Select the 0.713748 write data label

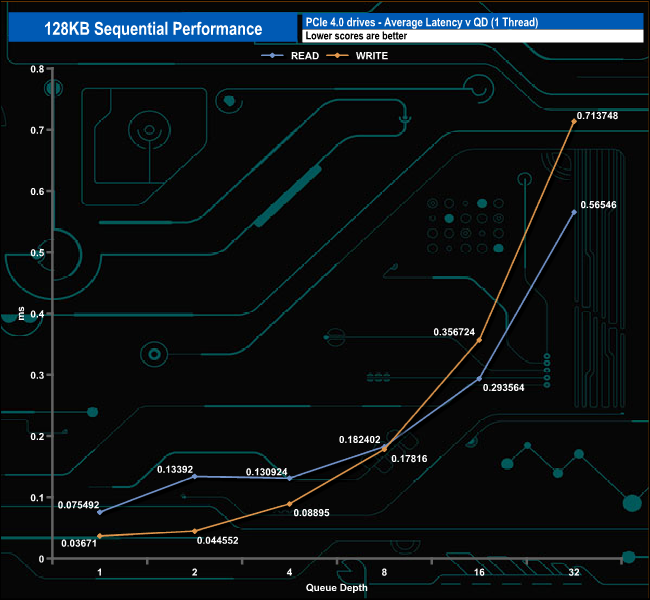597,116
